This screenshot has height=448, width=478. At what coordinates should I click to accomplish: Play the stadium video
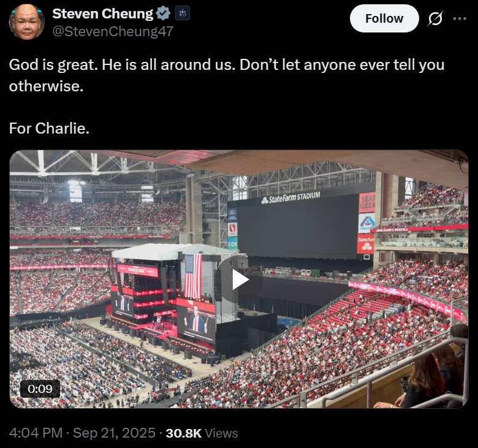point(240,279)
